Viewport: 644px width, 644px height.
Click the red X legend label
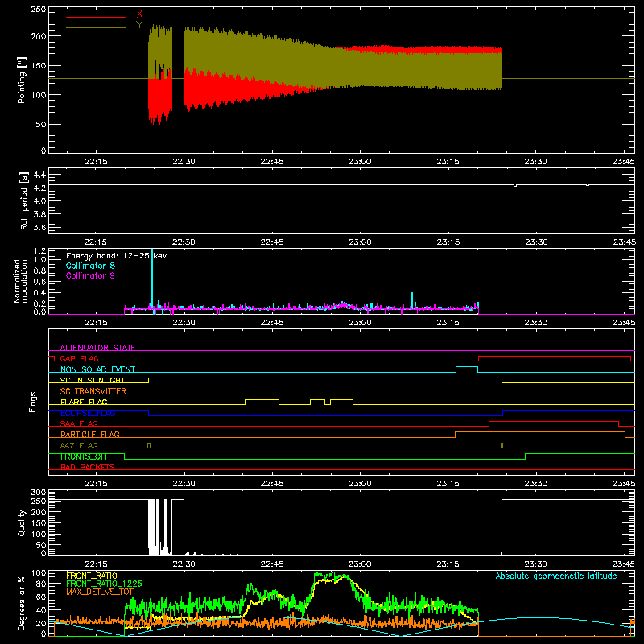pyautogui.click(x=139, y=14)
